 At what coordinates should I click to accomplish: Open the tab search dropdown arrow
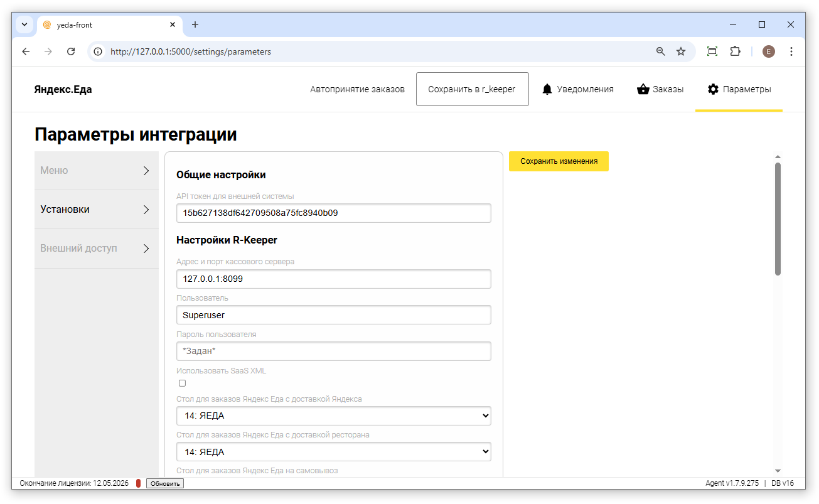pos(24,24)
